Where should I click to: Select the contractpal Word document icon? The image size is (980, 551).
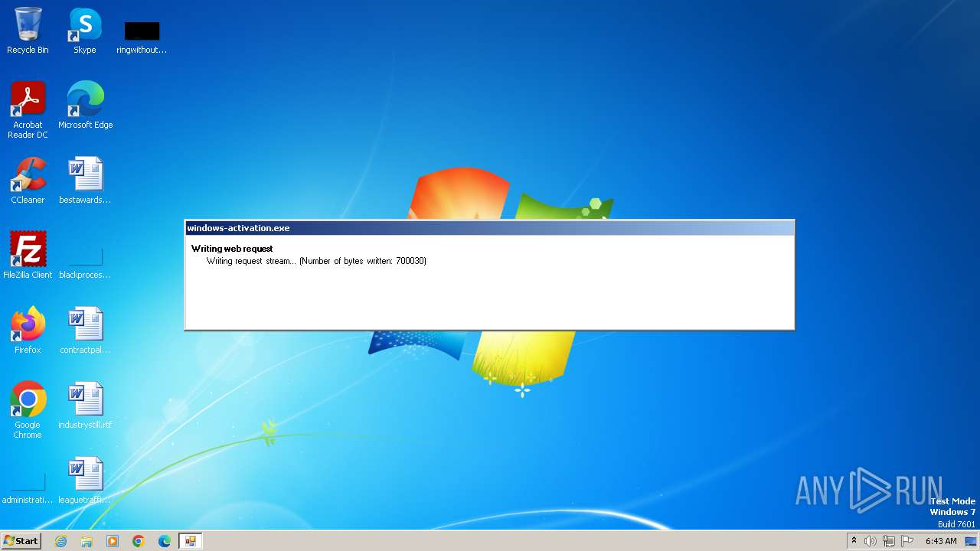[x=85, y=331]
